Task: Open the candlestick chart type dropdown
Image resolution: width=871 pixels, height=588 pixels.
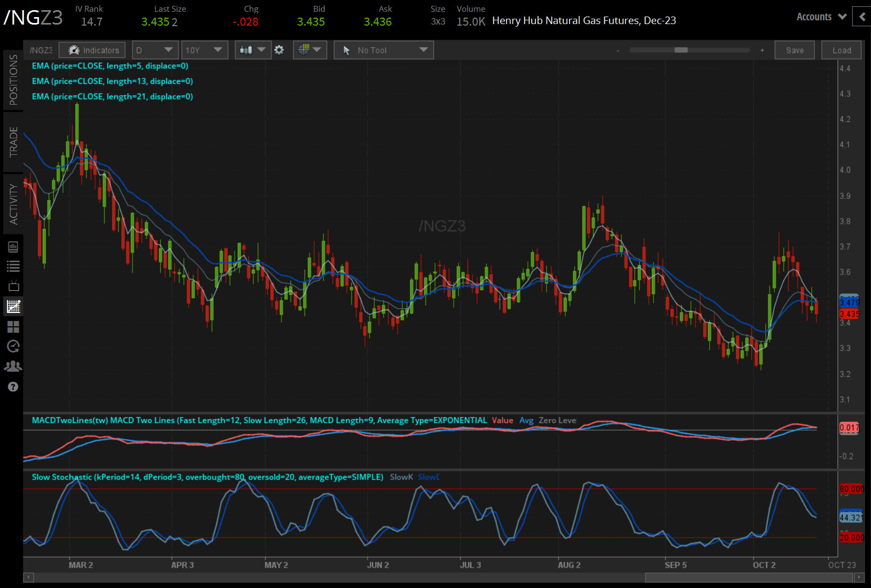Action: click(x=253, y=50)
